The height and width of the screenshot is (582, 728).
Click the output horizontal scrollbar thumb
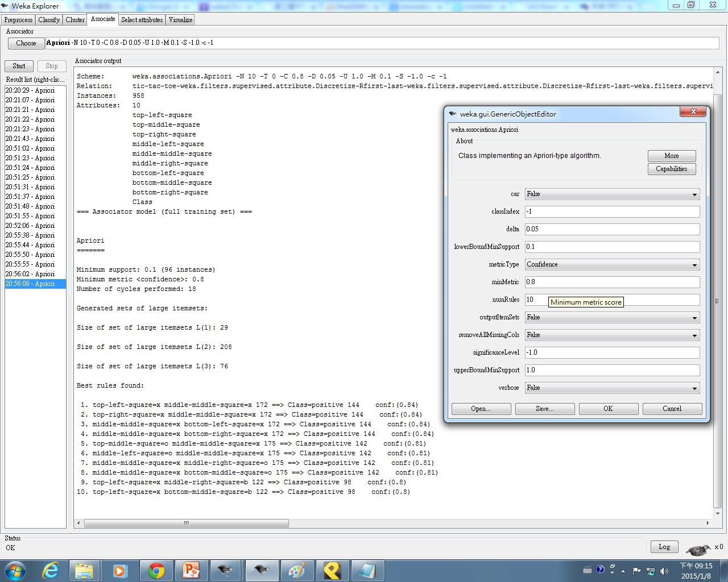(x=186, y=523)
